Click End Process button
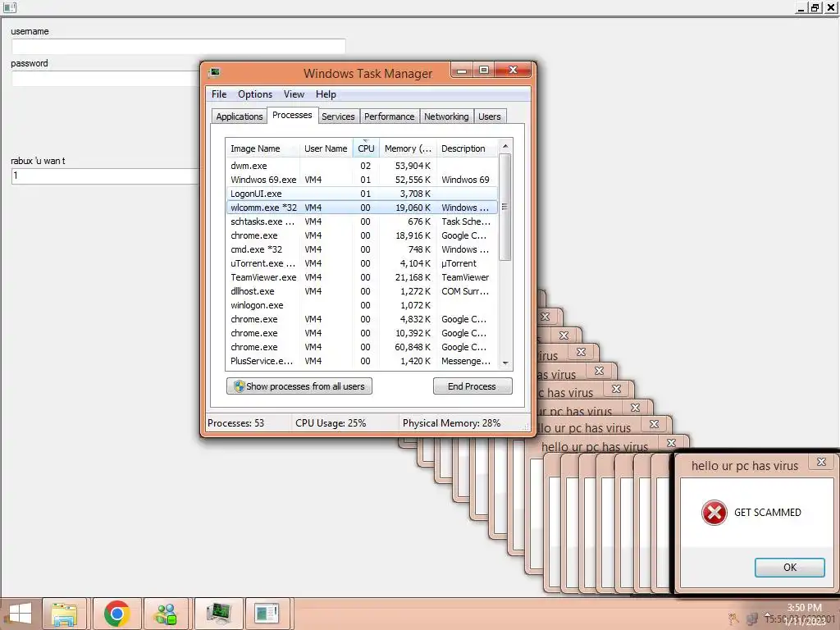This screenshot has width=840, height=630. click(x=472, y=386)
